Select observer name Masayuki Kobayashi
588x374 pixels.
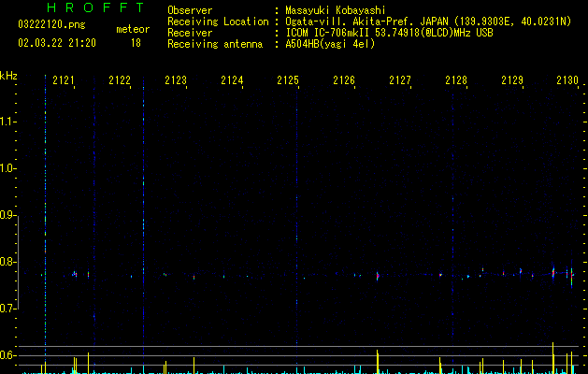coord(336,10)
